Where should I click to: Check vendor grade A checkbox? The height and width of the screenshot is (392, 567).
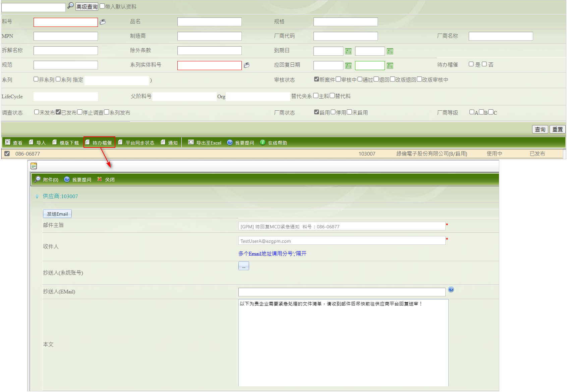[x=472, y=112]
